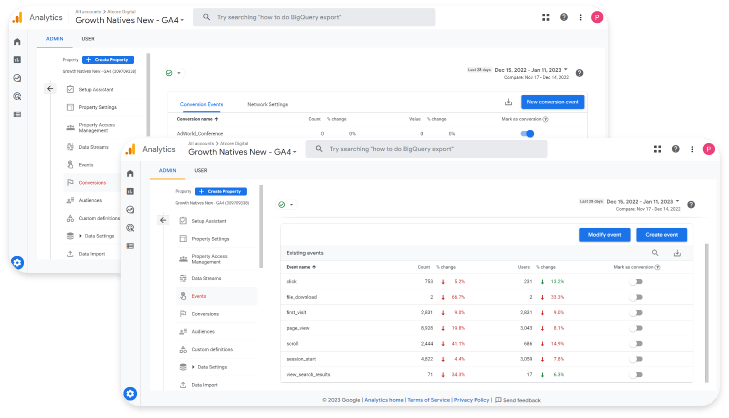Mark file_download event as conversion
The width and height of the screenshot is (729, 418).
click(x=636, y=297)
